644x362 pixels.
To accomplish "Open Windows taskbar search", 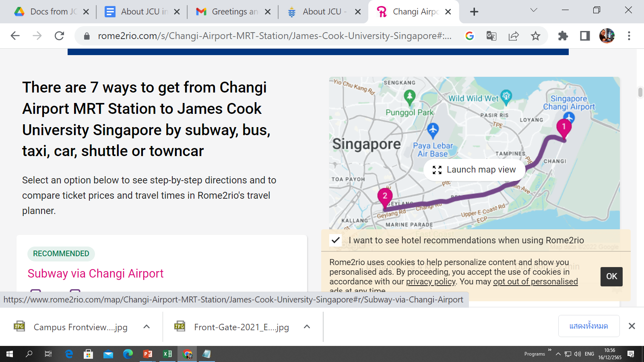I will tap(29, 354).
